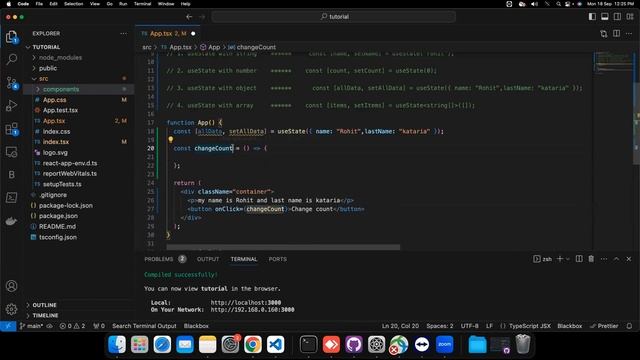The width and height of the screenshot is (640, 360).
Task: Open the Source Control view
Action: pyautogui.click(x=11, y=83)
